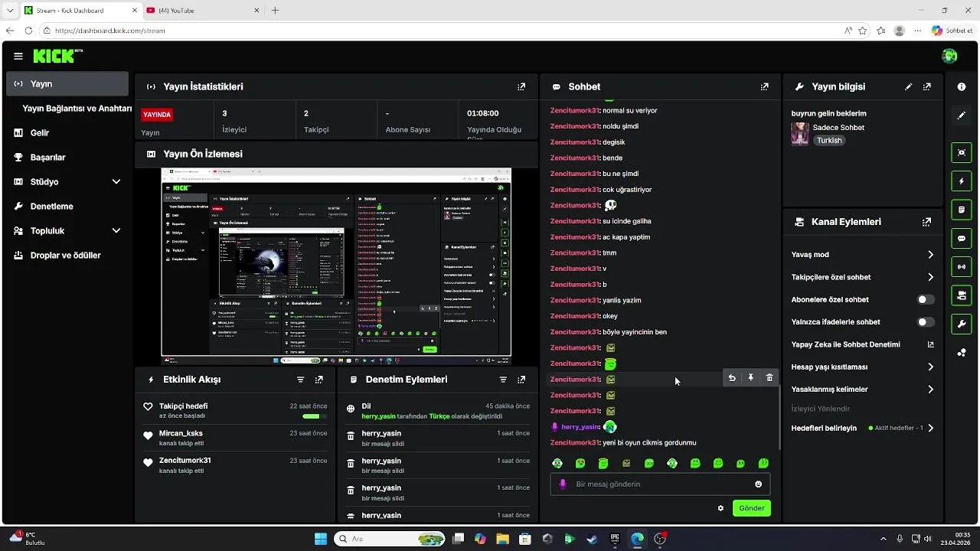The image size is (980, 551).
Task: Pop out the Yayın bilgisi panel
Action: coord(927,87)
